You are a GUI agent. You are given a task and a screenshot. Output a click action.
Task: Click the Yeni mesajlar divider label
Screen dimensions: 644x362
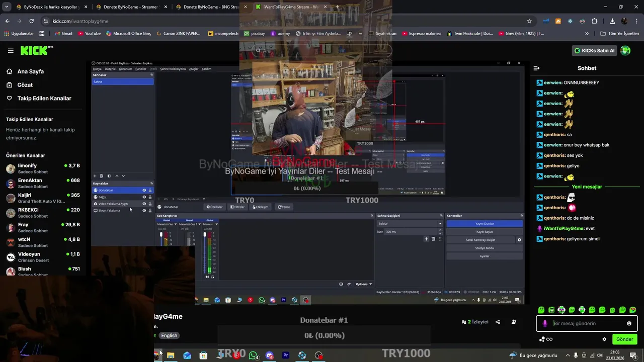(587, 187)
